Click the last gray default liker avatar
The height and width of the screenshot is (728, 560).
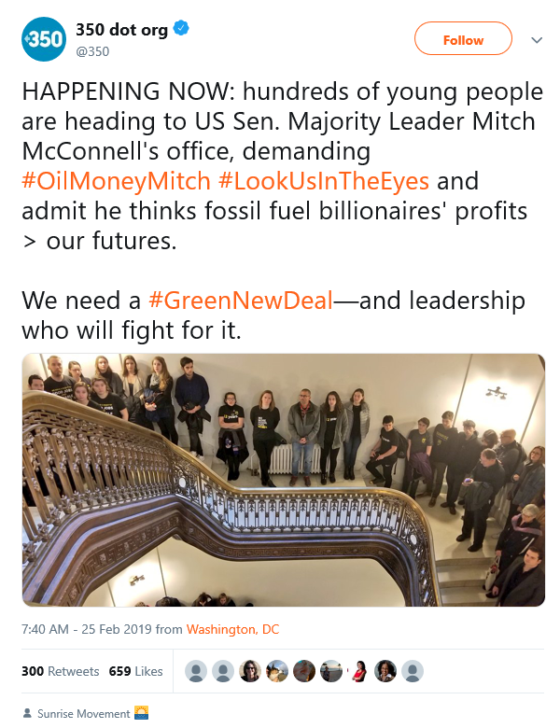(x=413, y=671)
